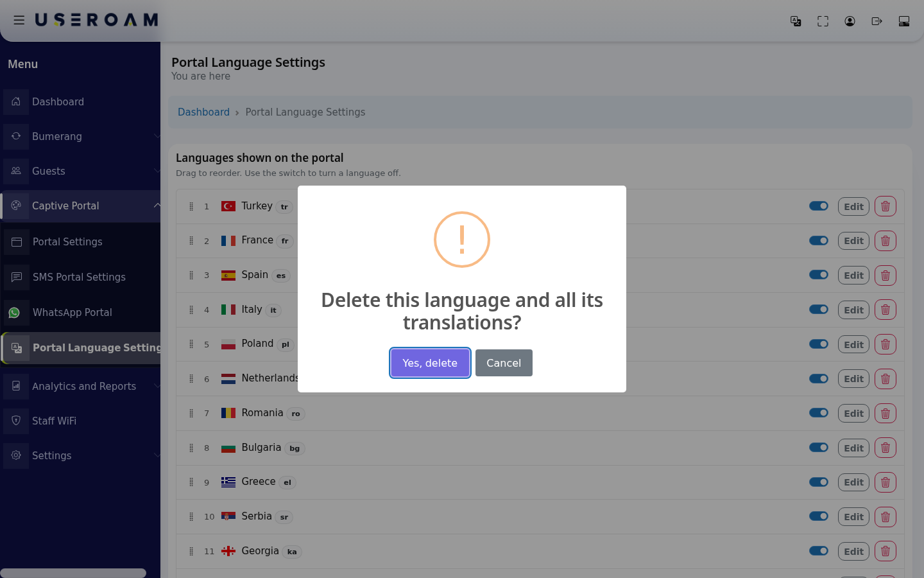Toggle fullscreen mode icon
924x578 pixels.
coord(823,21)
